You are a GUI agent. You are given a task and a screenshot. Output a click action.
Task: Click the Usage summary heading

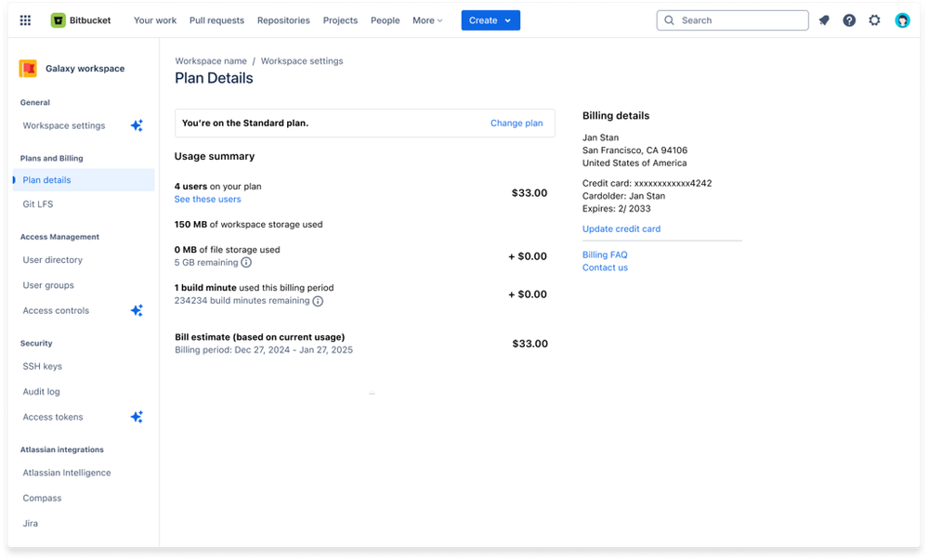pos(215,156)
